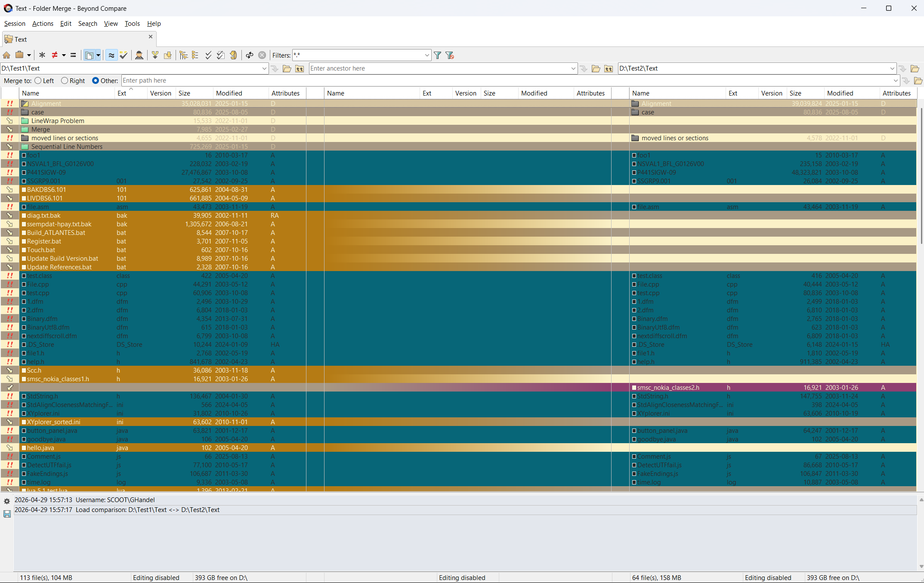The height and width of the screenshot is (583, 924).
Task: Expand the merge output path dropdown
Action: click(896, 80)
